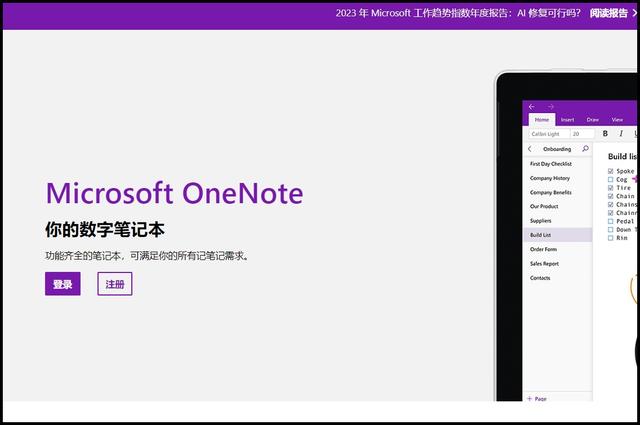Toggle the Pedal checkbox
Image resolution: width=640 pixels, height=425 pixels.
(x=611, y=221)
